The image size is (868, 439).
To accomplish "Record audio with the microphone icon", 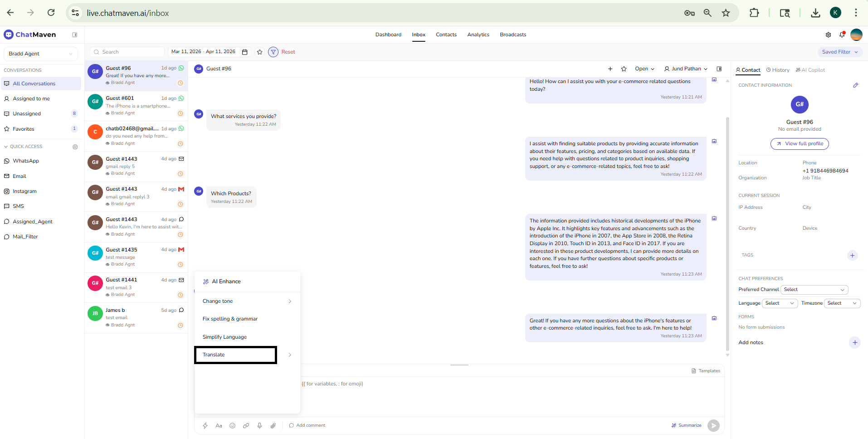I will (259, 425).
